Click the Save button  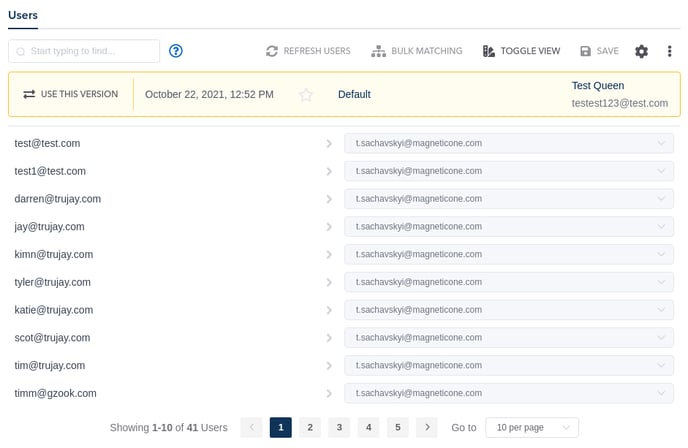[599, 51]
